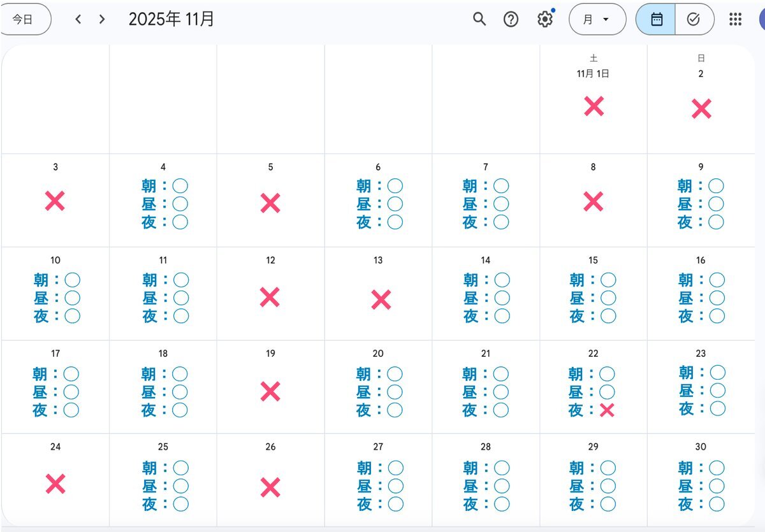Open the help question mark icon
Screen dimensions: 765x532
511,19
